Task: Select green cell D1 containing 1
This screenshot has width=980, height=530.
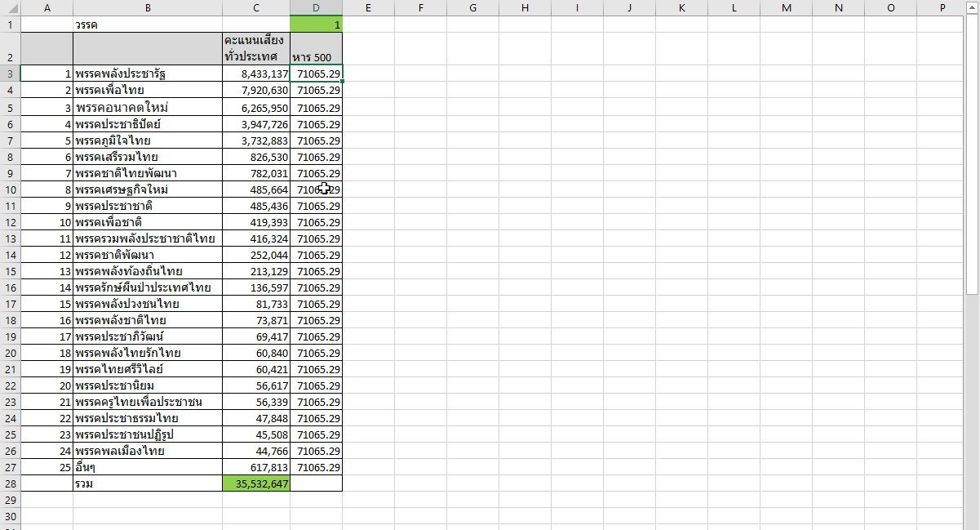Action: [317, 24]
